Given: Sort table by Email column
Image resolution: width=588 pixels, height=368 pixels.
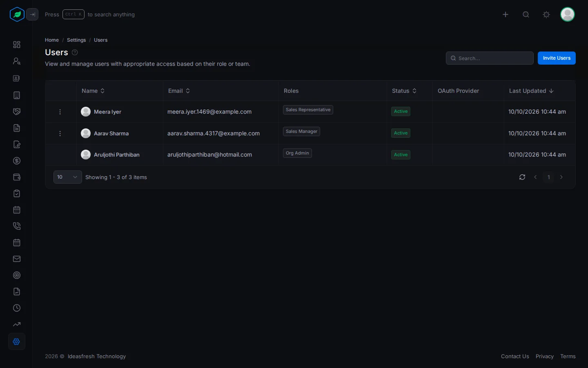Looking at the screenshot, I should 179,91.
